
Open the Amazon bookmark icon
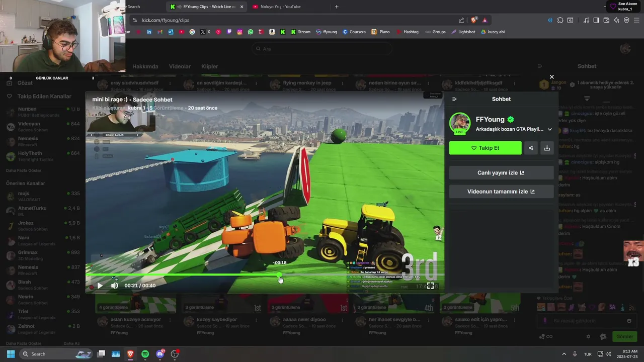[x=272, y=32]
